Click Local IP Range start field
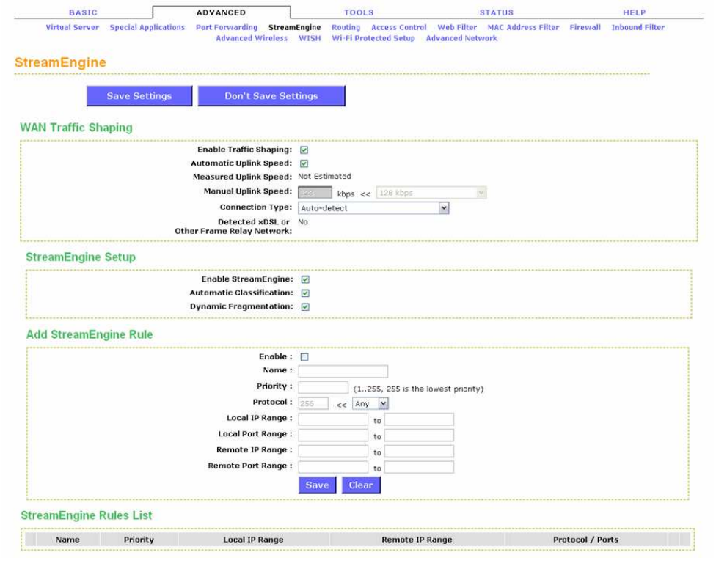The image size is (716, 588). (x=333, y=419)
